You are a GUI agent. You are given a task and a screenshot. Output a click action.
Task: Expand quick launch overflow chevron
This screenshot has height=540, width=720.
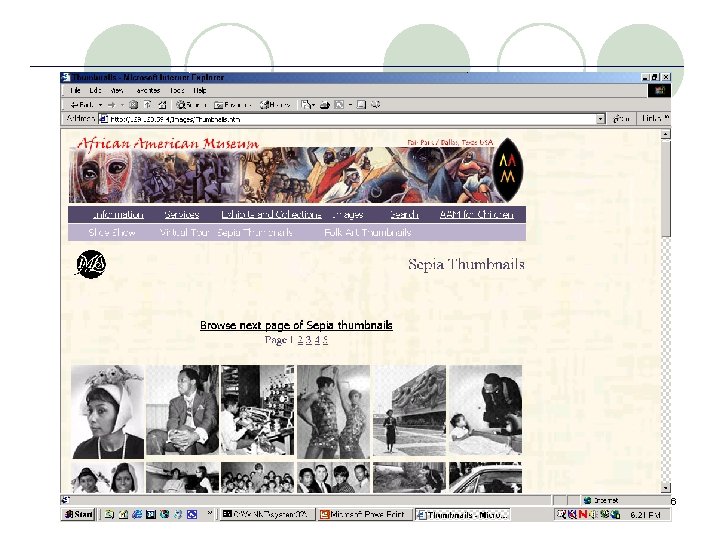click(210, 512)
